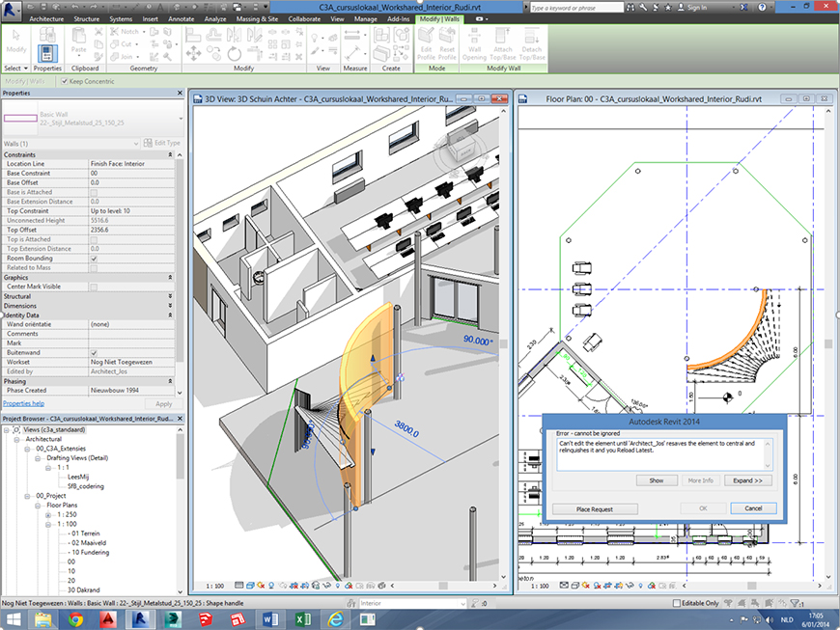Viewport: 840px width, 630px height.
Task: Click the Place Request button
Action: pyautogui.click(x=595, y=509)
